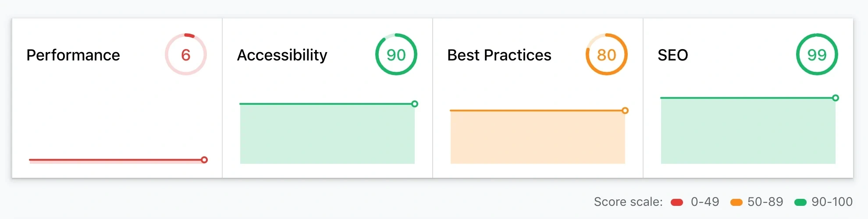Viewport: 868px width, 219px height.
Task: Click the red 0-49 legend swatch
Action: tap(677, 202)
